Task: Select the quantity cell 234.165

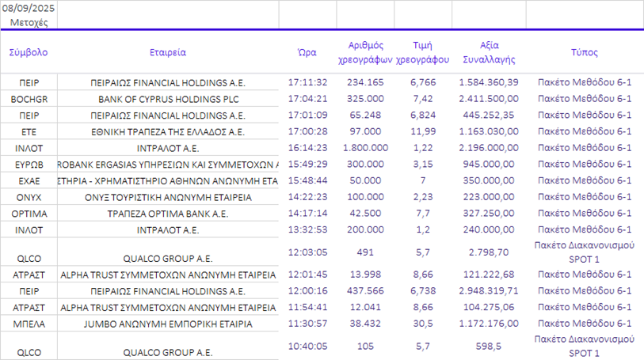Action: (x=365, y=82)
